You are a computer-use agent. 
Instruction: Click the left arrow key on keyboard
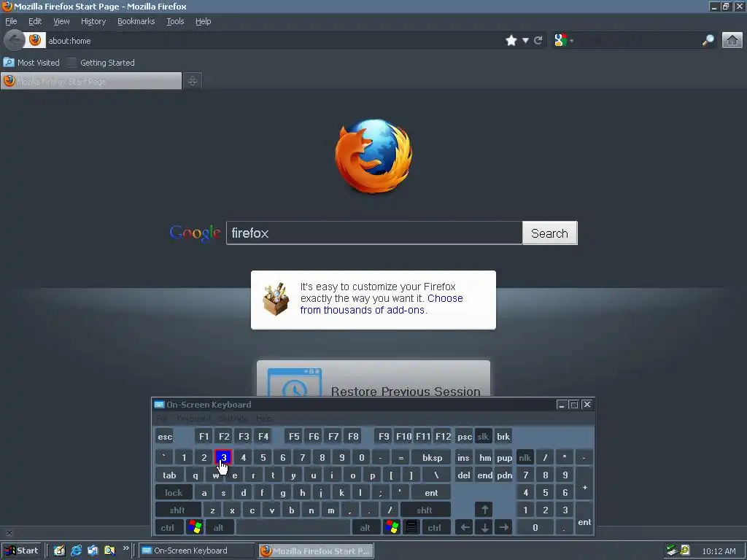pos(465,528)
